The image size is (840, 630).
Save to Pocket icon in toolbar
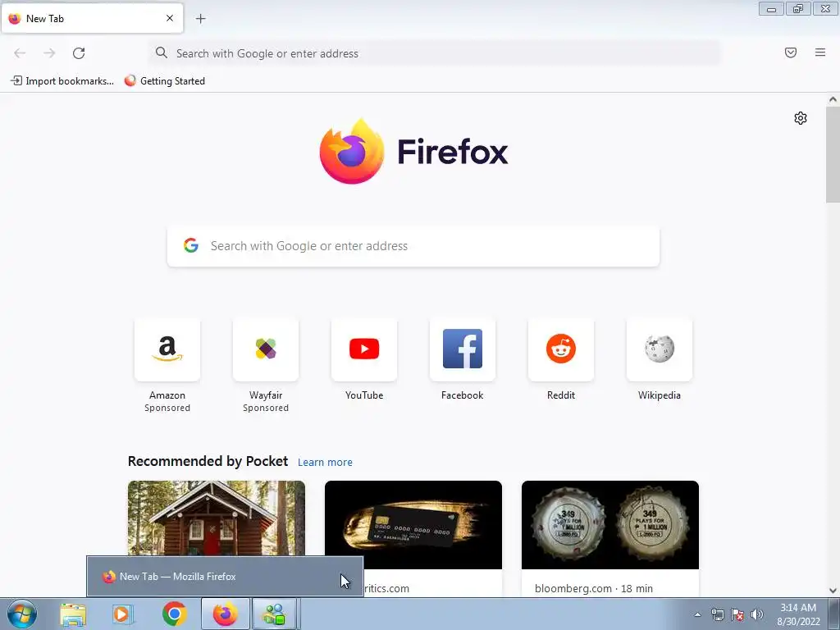[x=791, y=52]
